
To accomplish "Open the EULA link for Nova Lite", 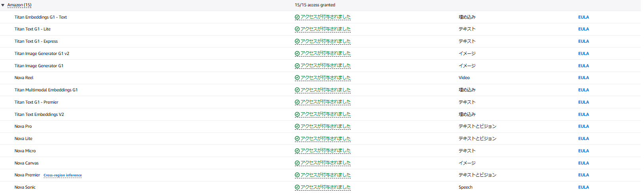I will 583,139.
